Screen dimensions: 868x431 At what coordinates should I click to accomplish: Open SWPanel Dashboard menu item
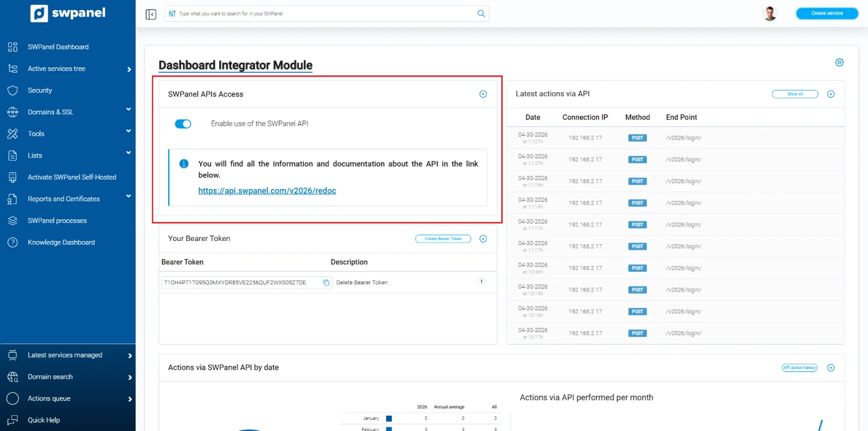58,47
